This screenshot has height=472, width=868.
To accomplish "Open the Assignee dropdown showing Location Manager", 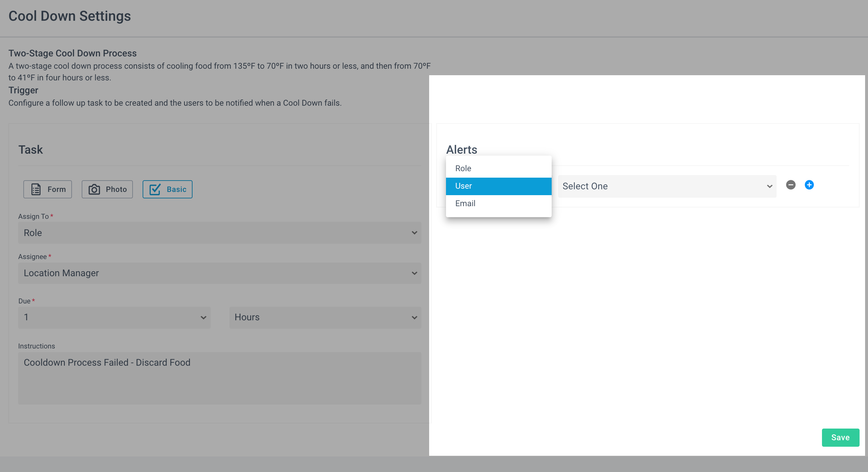I will pyautogui.click(x=220, y=273).
